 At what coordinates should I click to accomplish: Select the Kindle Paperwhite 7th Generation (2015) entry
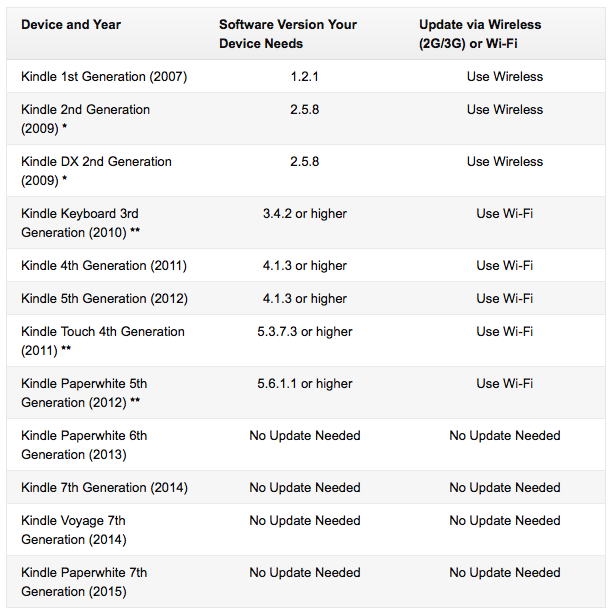point(84,582)
